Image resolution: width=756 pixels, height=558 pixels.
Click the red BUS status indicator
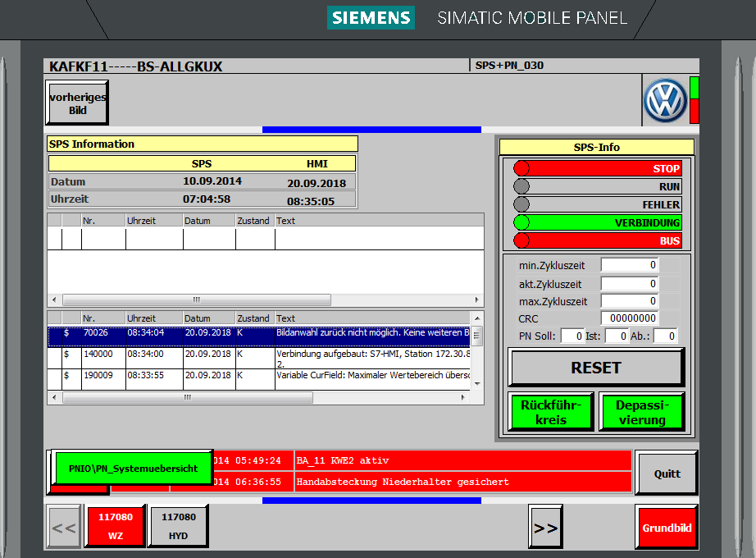(x=598, y=240)
